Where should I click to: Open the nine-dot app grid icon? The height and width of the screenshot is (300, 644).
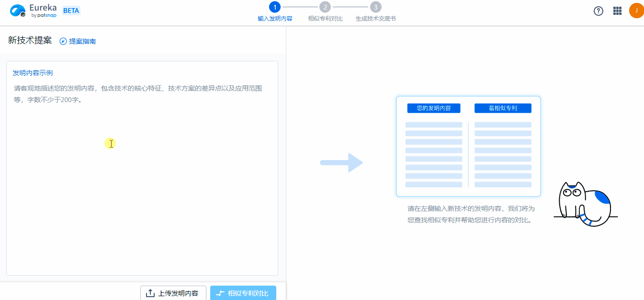click(617, 11)
